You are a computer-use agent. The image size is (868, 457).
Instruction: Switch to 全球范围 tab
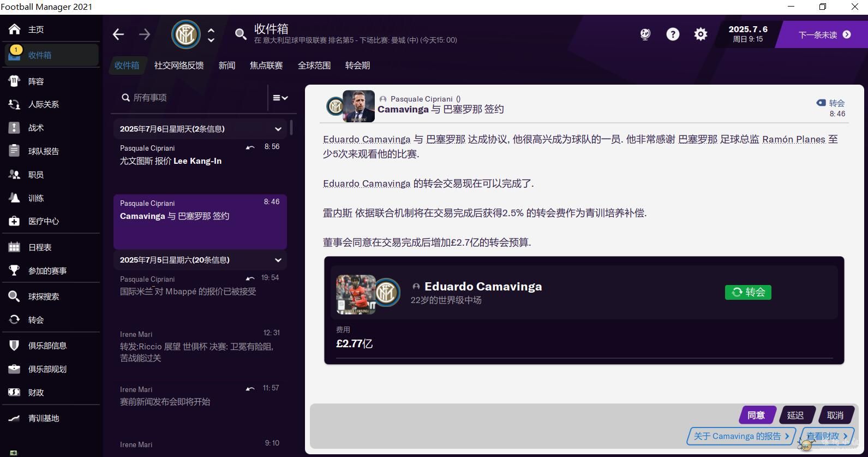pyautogui.click(x=314, y=66)
